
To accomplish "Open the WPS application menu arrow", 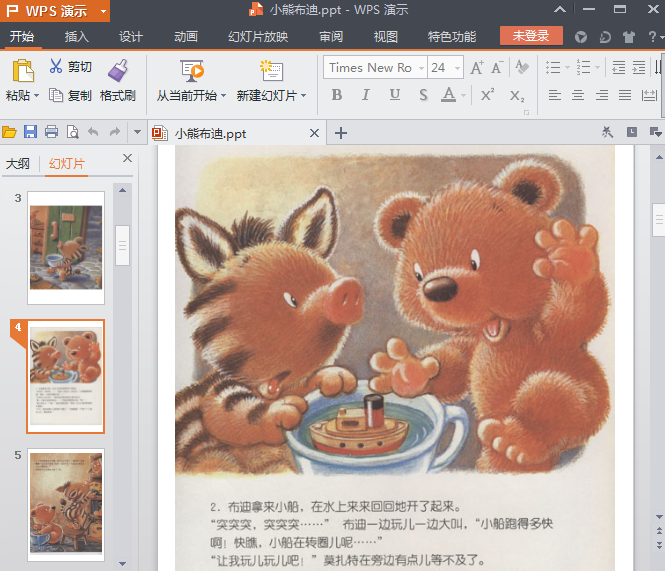I will click(x=103, y=11).
